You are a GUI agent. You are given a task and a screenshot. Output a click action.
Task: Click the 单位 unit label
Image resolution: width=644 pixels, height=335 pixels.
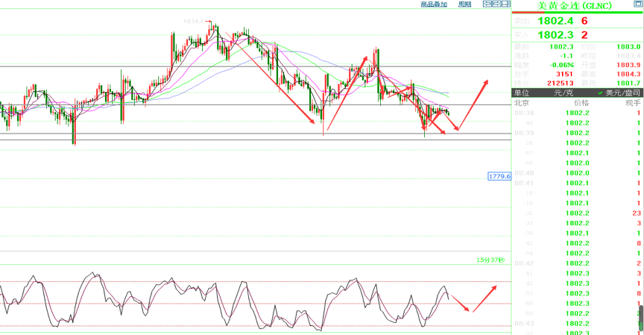pos(523,93)
